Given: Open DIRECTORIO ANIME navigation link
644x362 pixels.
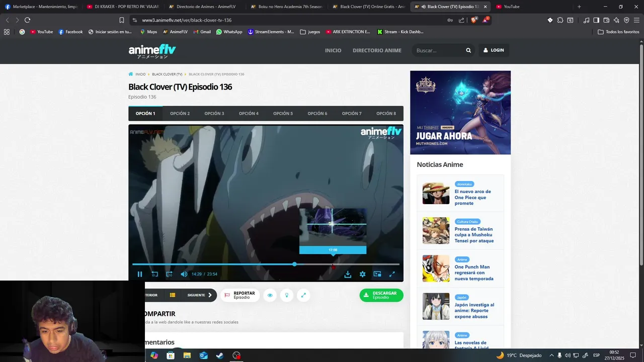Looking at the screenshot, I should (377, 50).
